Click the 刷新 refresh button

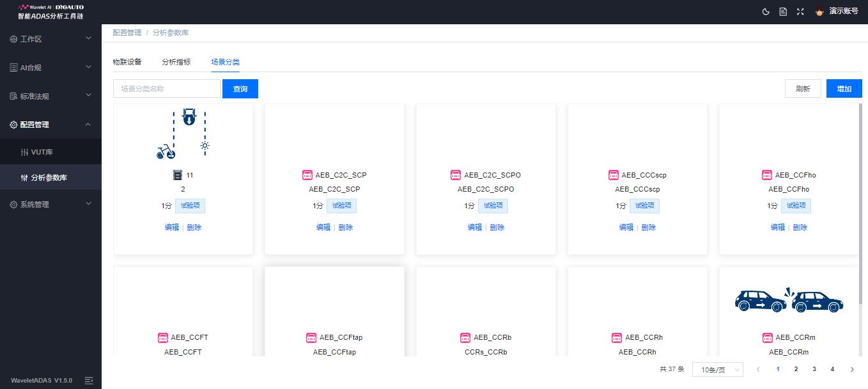point(803,89)
